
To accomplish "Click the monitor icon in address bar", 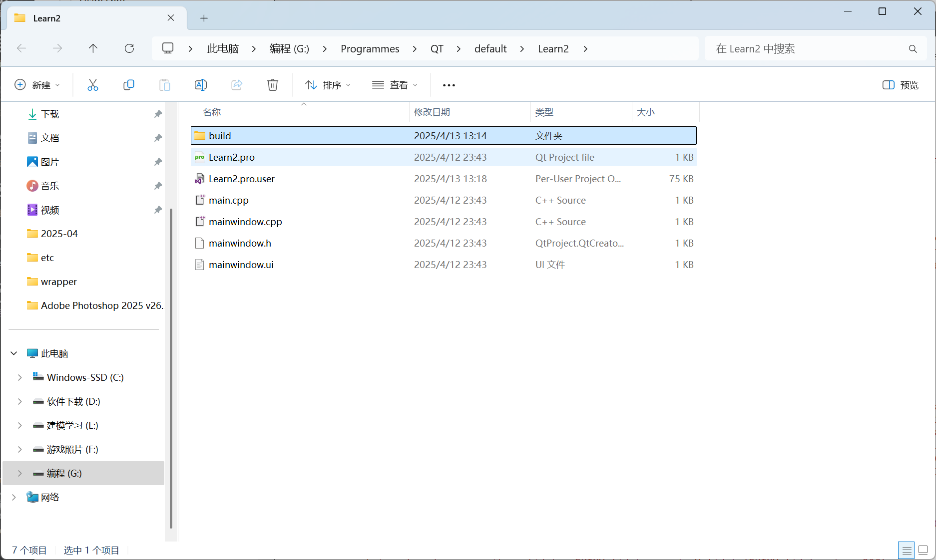I will (x=168, y=48).
